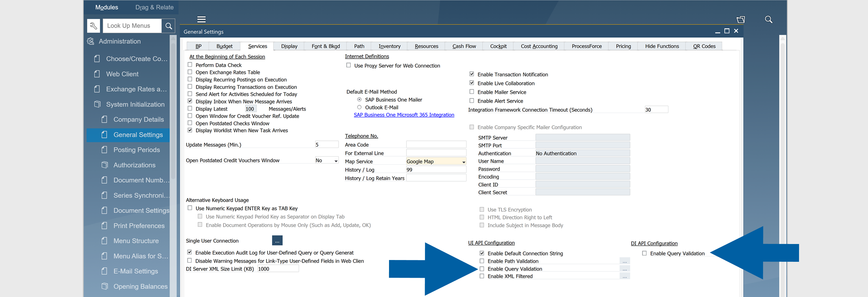The image size is (868, 297).
Task: Open the Font & Bkgd tab
Action: coord(326,46)
